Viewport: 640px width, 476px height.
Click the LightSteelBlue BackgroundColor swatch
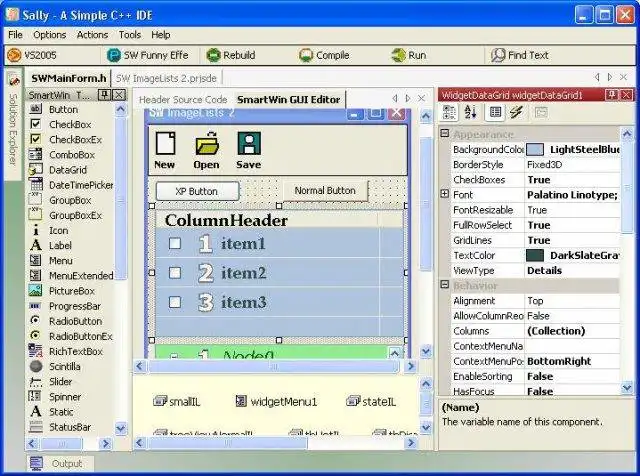pos(535,150)
